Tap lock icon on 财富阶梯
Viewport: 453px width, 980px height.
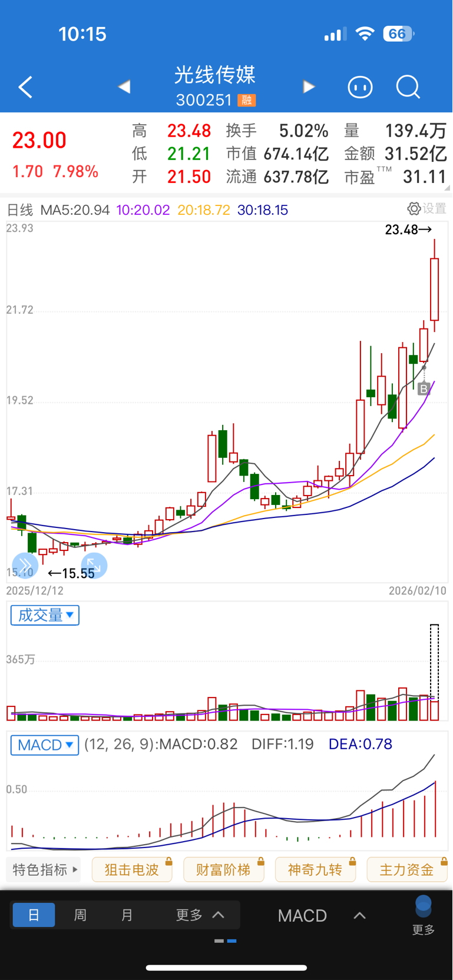coord(260,862)
